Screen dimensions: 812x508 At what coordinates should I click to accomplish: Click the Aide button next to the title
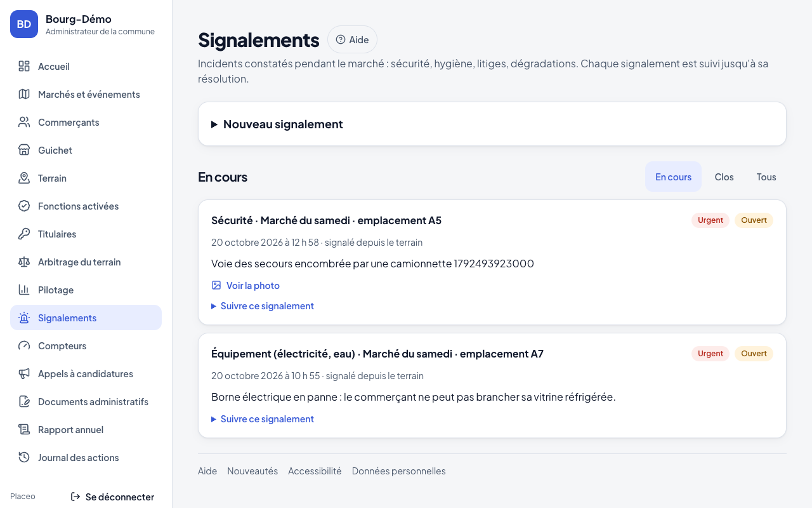click(x=352, y=39)
